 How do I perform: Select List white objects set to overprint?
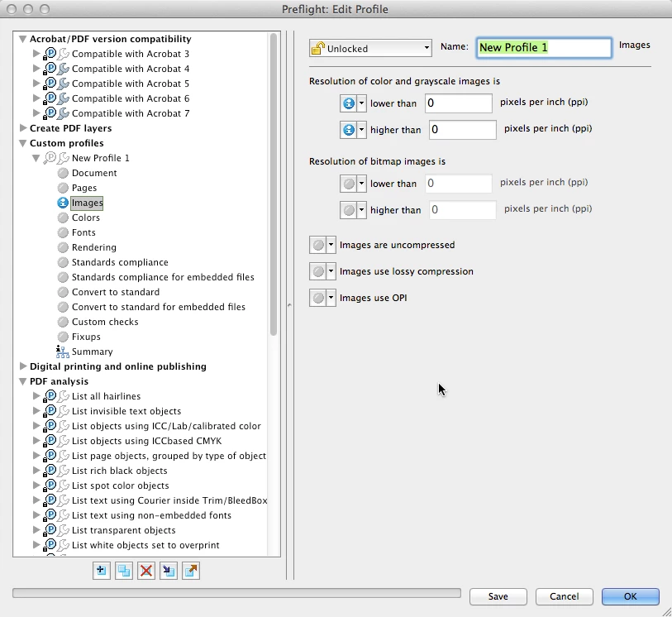(145, 545)
